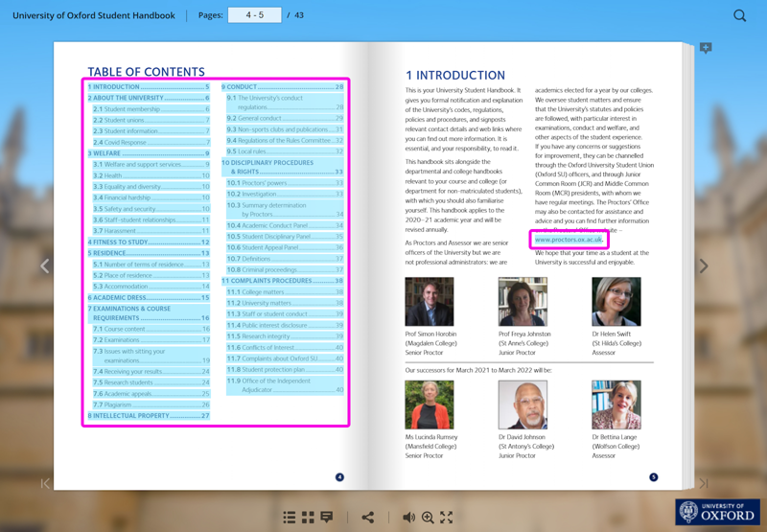
Task: Open contents entry 2.1 Student membership
Action: 151,109
